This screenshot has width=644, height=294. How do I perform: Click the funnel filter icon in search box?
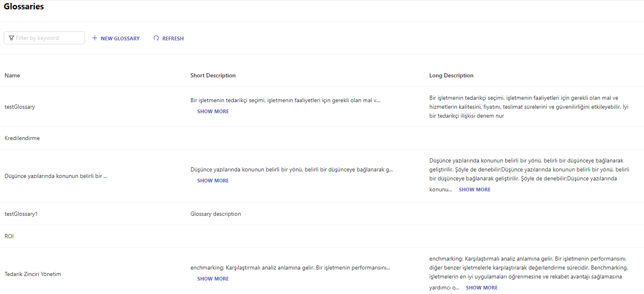click(x=11, y=38)
